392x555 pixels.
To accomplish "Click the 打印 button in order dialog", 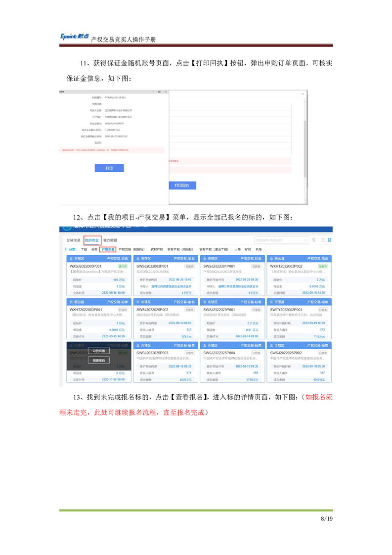I will point(109,168).
